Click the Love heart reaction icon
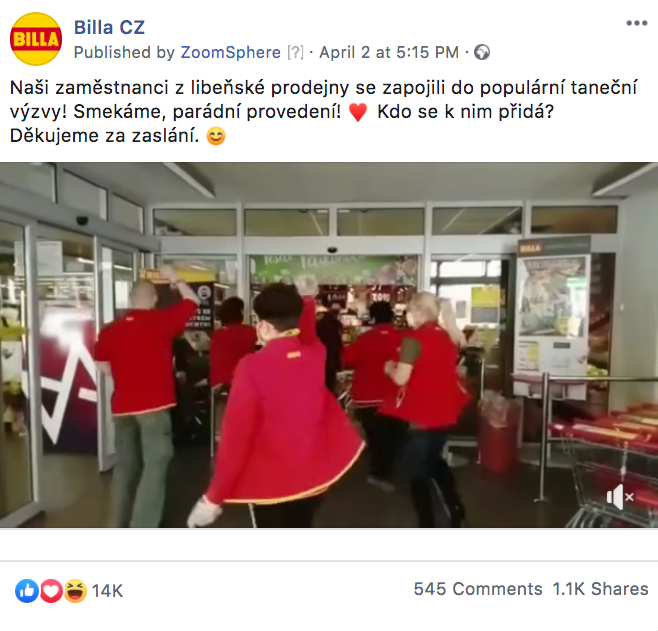Image resolution: width=658 pixels, height=631 pixels. click(x=51, y=591)
